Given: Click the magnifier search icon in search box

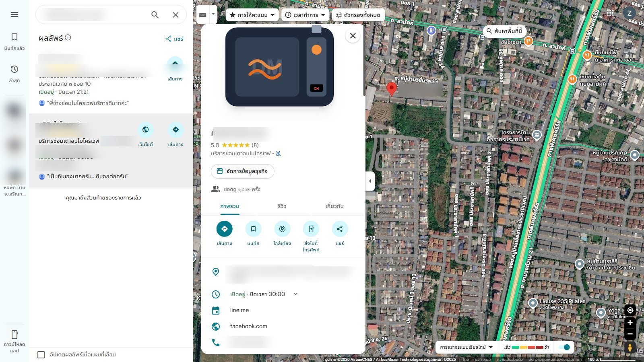Looking at the screenshot, I should 155,15.
